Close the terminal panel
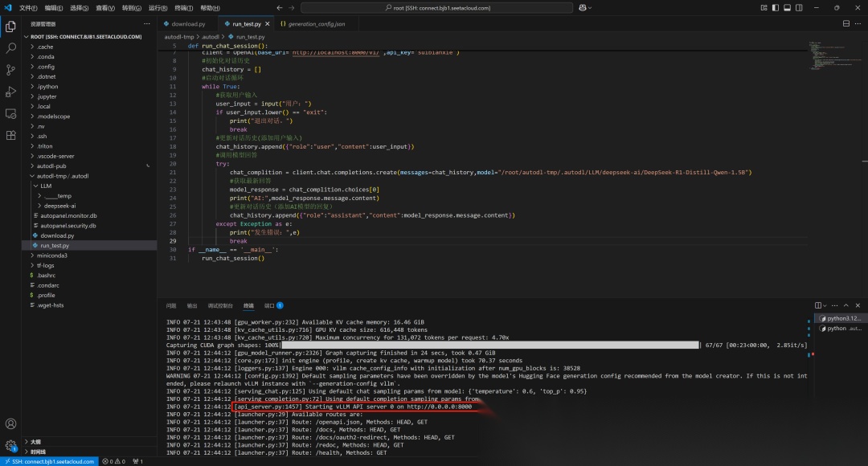Viewport: 868px width, 466px height. pos(858,305)
